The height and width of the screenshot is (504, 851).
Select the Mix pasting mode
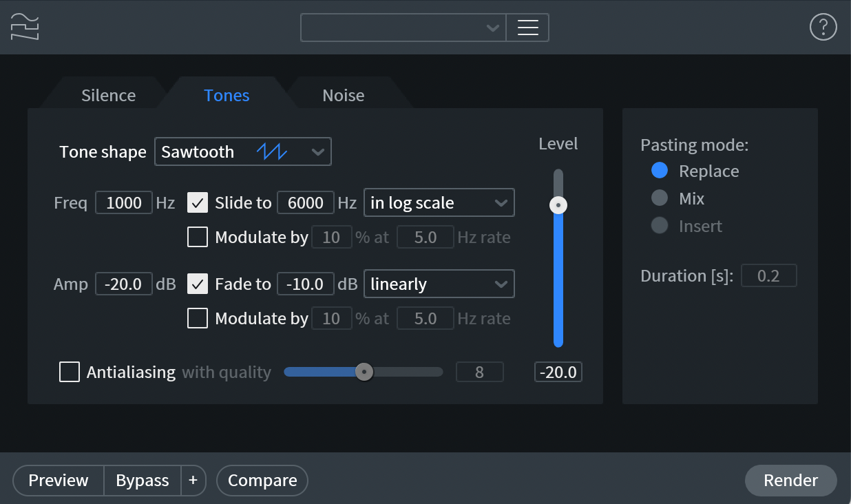coord(660,198)
